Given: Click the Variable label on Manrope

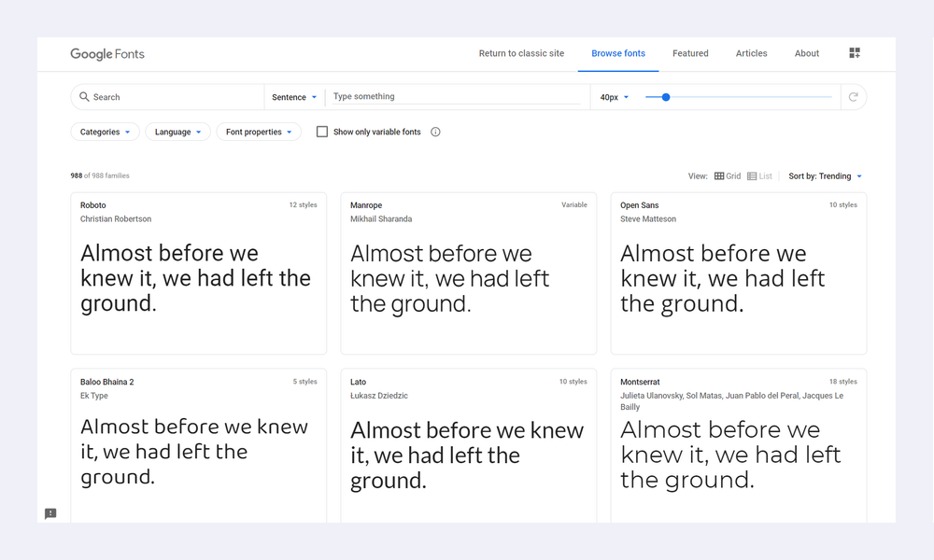Looking at the screenshot, I should click(574, 204).
